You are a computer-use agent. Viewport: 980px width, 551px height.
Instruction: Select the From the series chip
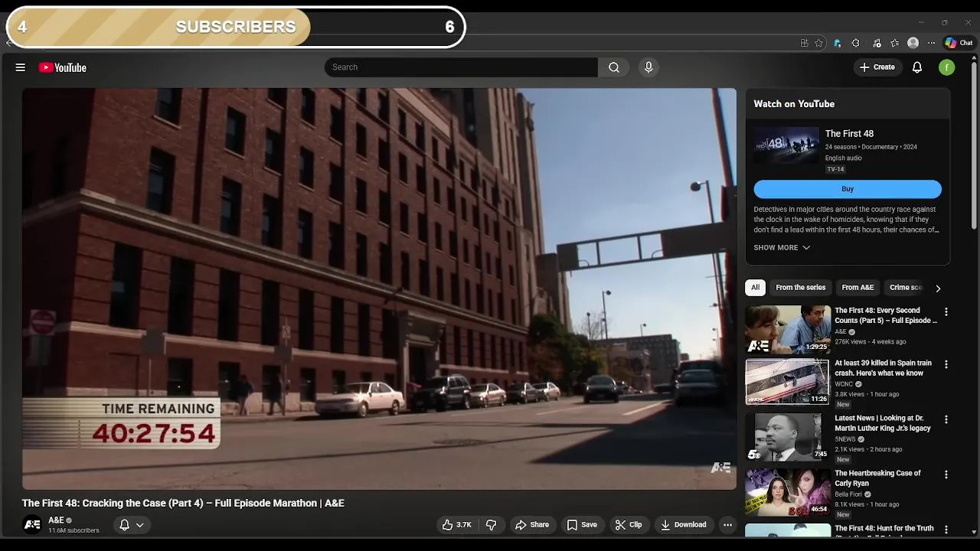pyautogui.click(x=801, y=288)
